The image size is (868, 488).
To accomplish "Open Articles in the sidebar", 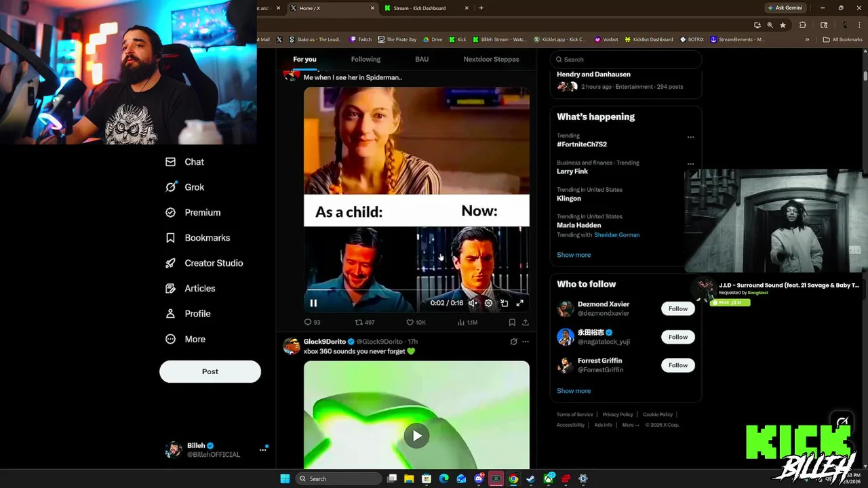I will [190, 288].
